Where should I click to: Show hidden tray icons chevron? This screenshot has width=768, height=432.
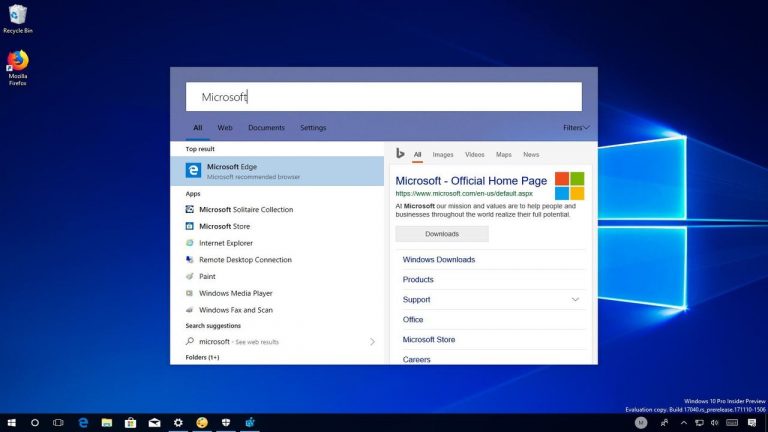(684, 422)
